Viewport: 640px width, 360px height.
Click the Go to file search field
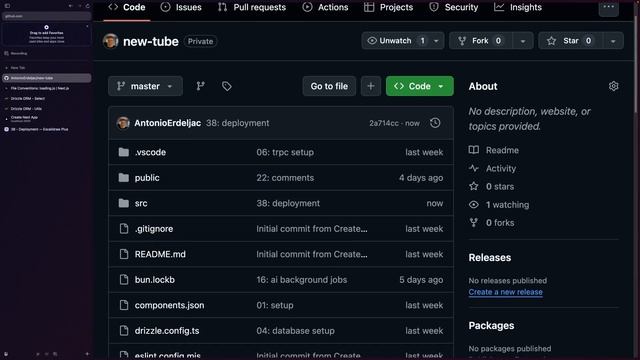329,86
